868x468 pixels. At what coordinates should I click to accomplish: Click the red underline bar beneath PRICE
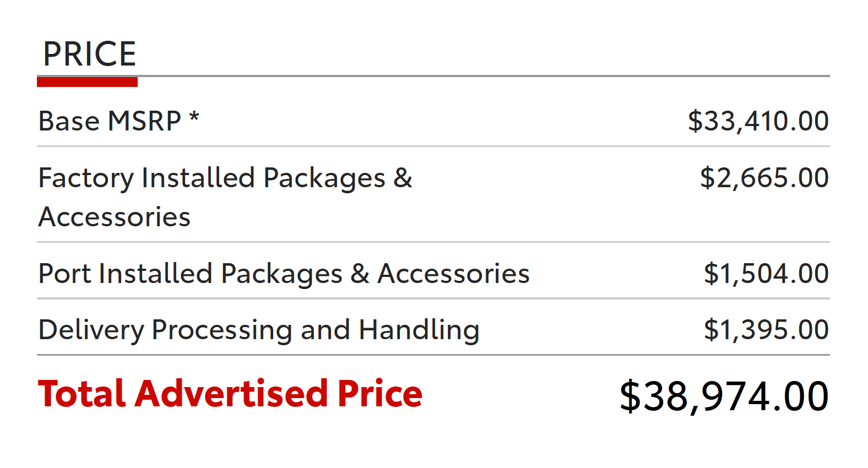87,82
